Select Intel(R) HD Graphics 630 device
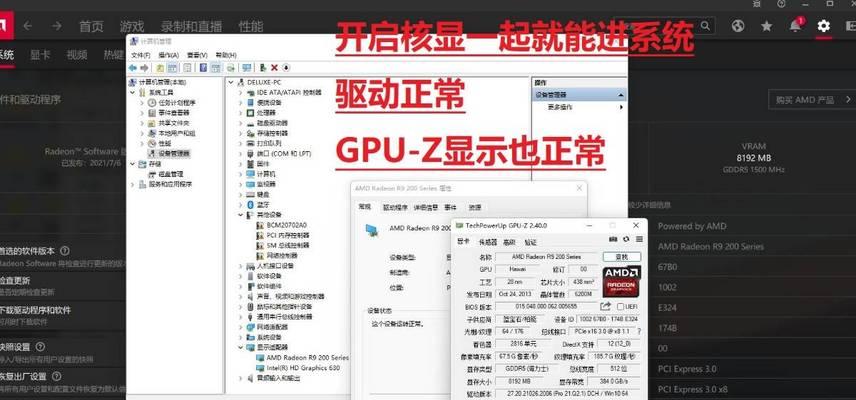 303,368
